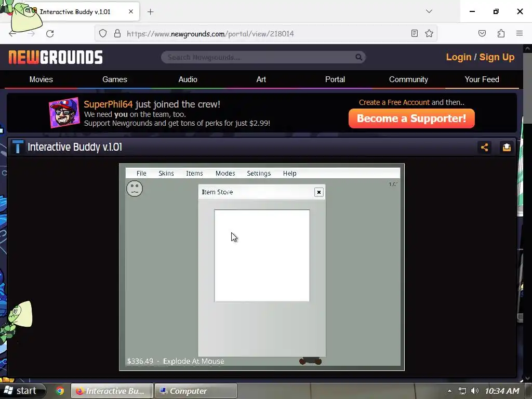The height and width of the screenshot is (399, 532).
Task: Open the Firefox hamburger menu
Action: [520, 33]
